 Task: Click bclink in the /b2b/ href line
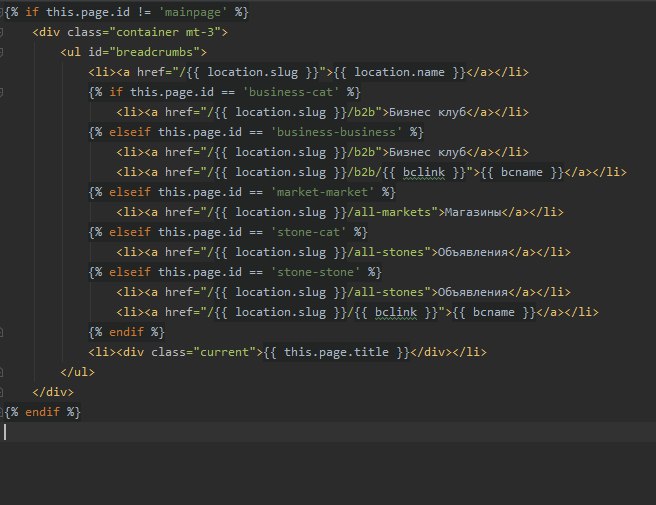(424, 172)
